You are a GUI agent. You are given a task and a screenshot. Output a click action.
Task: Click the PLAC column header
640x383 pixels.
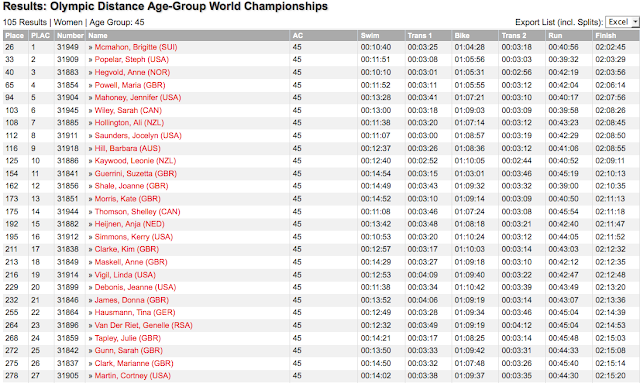[x=40, y=36]
